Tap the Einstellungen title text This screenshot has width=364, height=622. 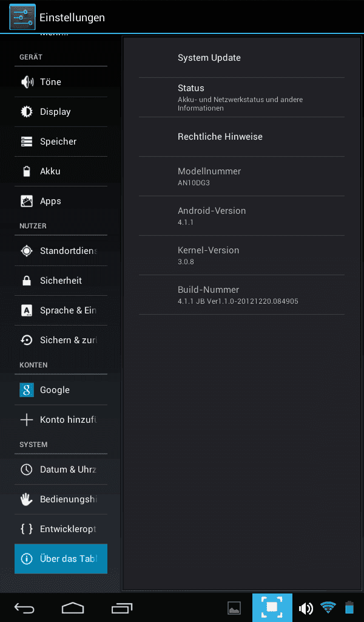pos(72,18)
